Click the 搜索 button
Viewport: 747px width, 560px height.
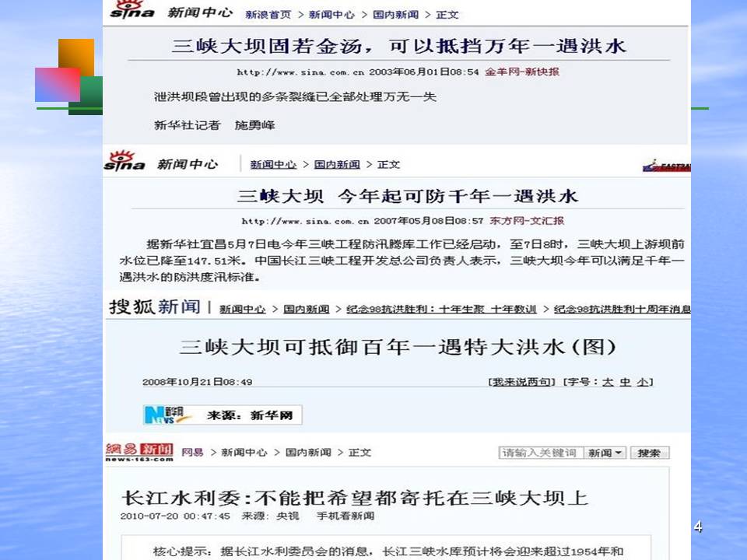coord(649,453)
